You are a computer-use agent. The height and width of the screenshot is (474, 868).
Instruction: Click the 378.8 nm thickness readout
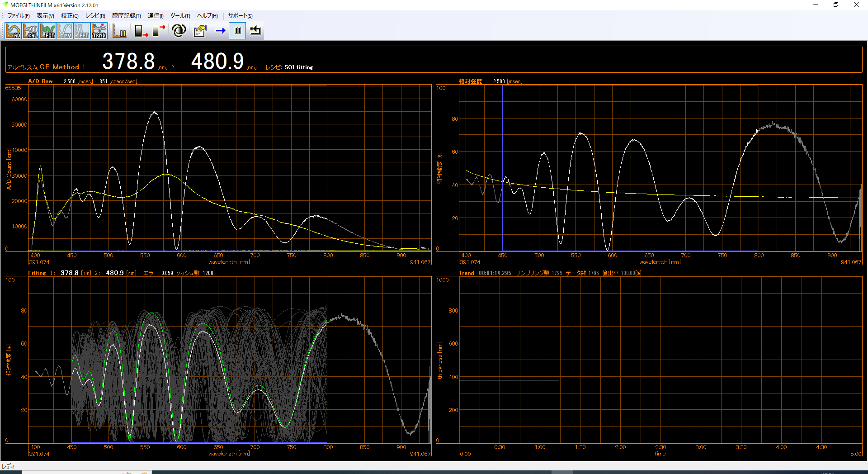coord(128,62)
